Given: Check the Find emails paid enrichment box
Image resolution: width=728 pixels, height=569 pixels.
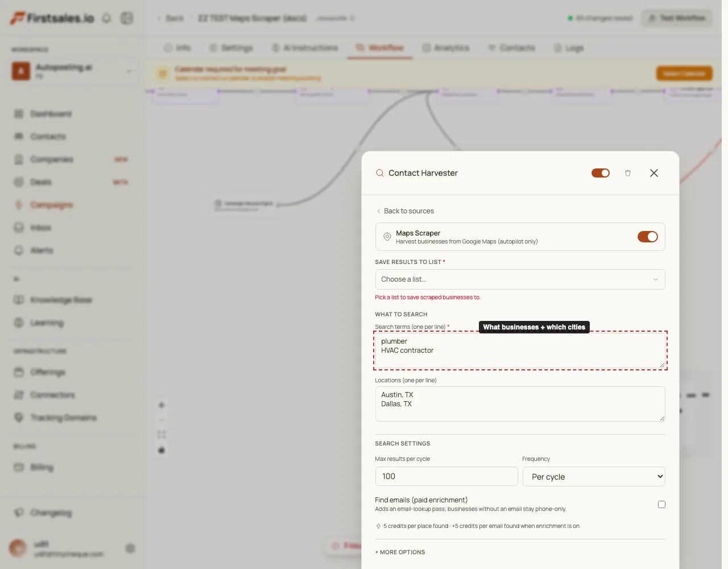Looking at the screenshot, I should tap(661, 504).
